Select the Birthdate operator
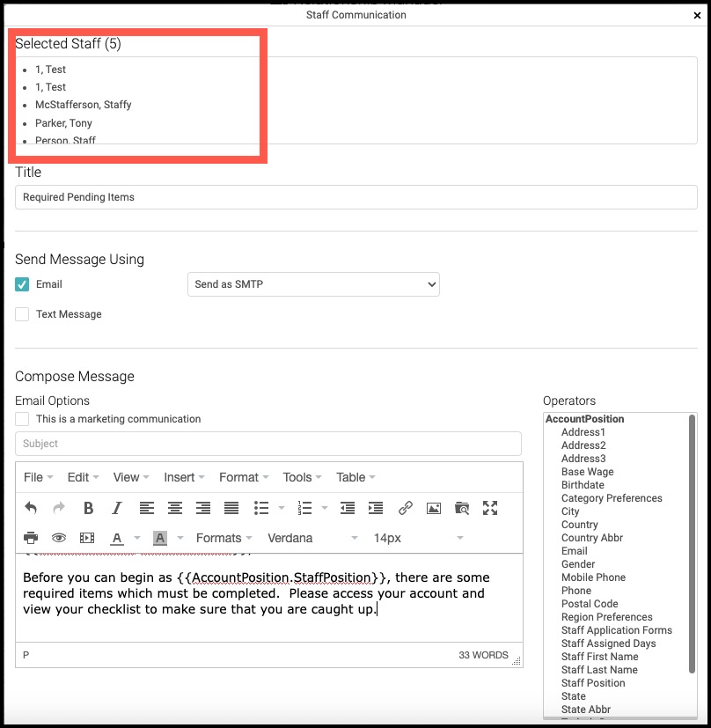Image resolution: width=711 pixels, height=728 pixels. point(583,485)
